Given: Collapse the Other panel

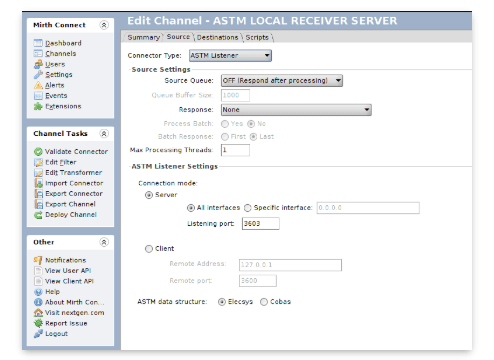Looking at the screenshot, I should click(x=104, y=242).
